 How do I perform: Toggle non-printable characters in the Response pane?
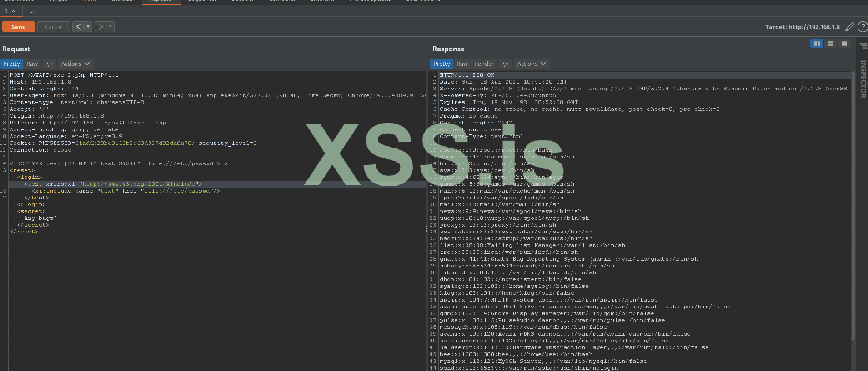[x=506, y=64]
